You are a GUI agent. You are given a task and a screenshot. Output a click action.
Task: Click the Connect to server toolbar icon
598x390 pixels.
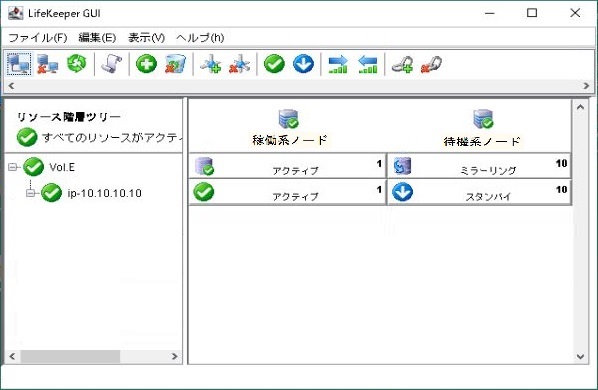coord(19,64)
